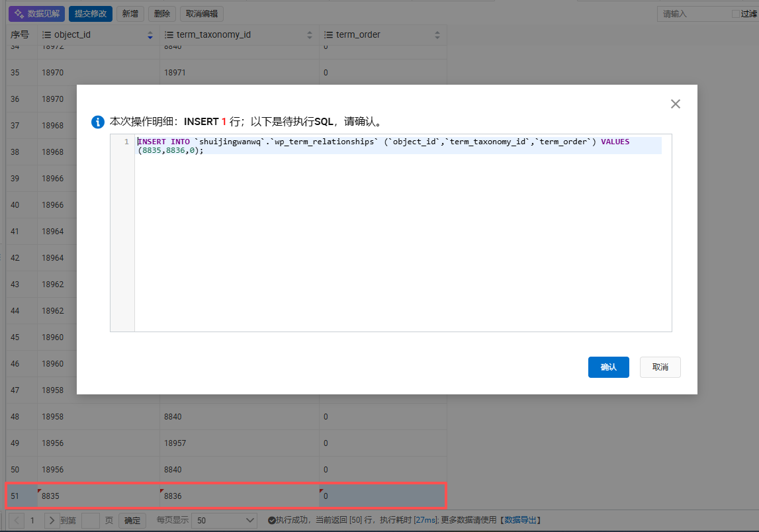Select object_id 18960 in row 45
759x532 pixels.
coord(57,337)
